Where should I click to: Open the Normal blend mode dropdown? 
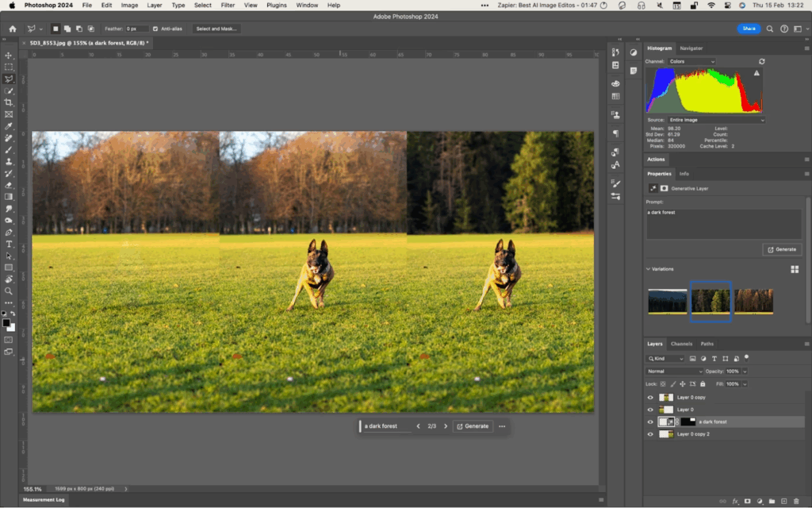click(x=675, y=371)
